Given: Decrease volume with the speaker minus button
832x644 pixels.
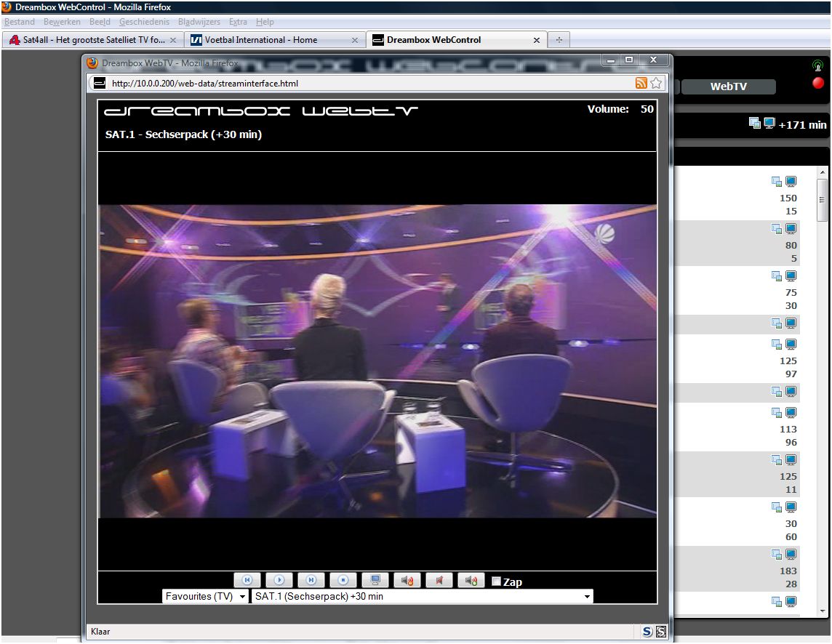Looking at the screenshot, I should pos(407,580).
